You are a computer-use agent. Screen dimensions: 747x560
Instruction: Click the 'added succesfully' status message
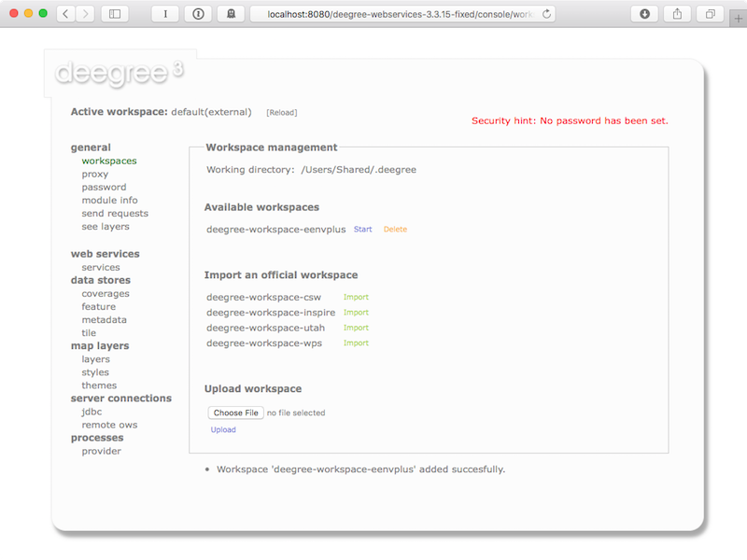(360, 469)
